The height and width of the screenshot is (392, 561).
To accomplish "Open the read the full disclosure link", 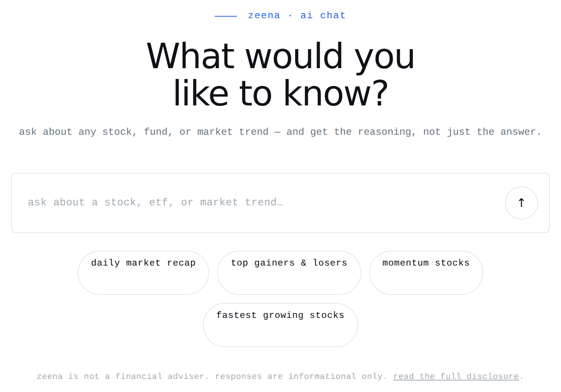I will [456, 377].
